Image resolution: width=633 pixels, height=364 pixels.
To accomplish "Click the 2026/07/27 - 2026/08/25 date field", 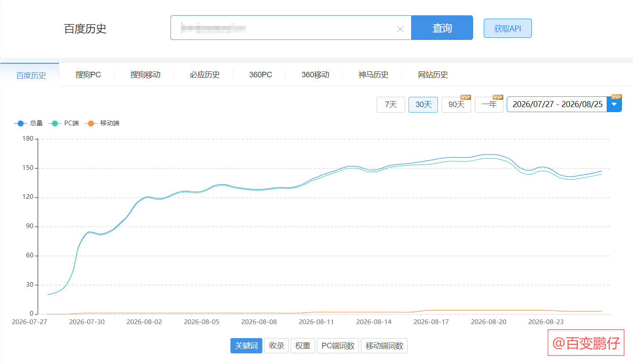I will tap(557, 104).
